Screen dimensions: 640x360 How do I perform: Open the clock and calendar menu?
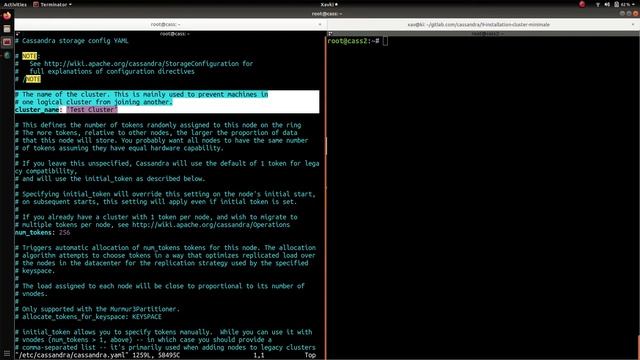pyautogui.click(x=329, y=4)
